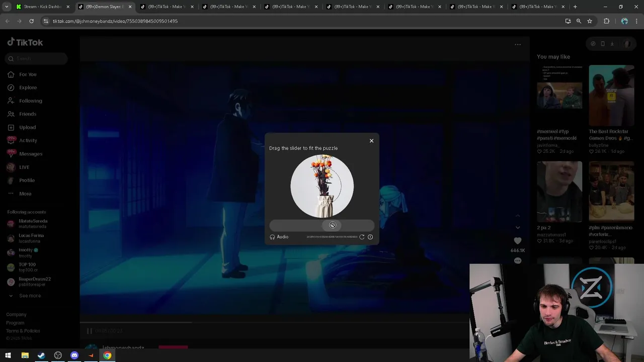
Task: Open MatuteSureda followed account
Action: click(33, 223)
